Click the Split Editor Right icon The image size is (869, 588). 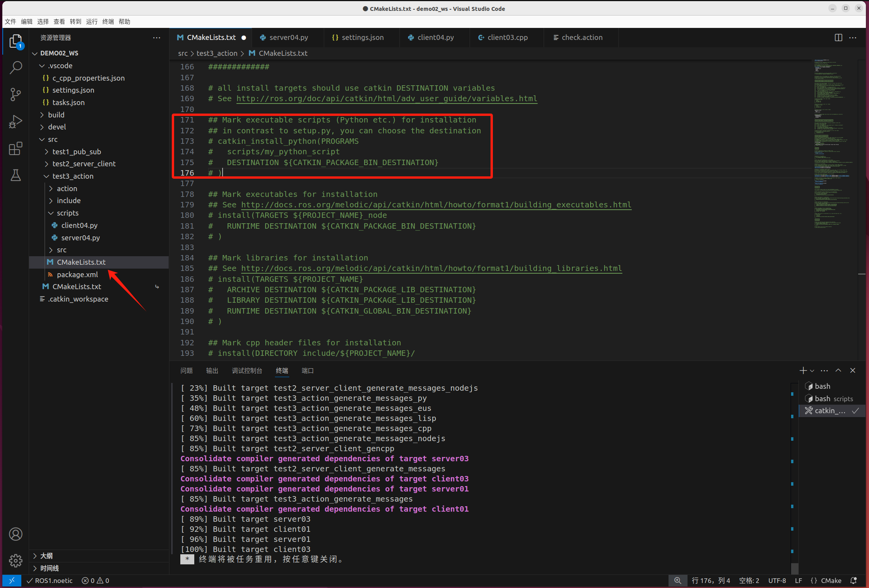point(838,38)
